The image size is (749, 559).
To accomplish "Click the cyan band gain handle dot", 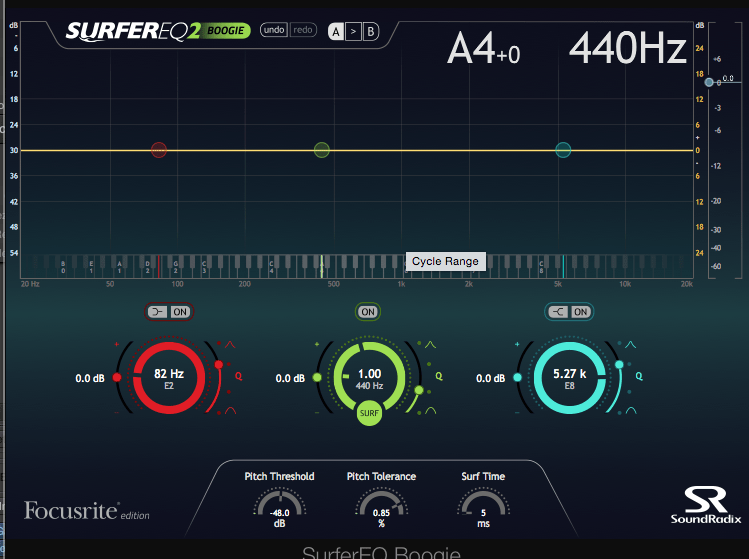I will pyautogui.click(x=517, y=377).
